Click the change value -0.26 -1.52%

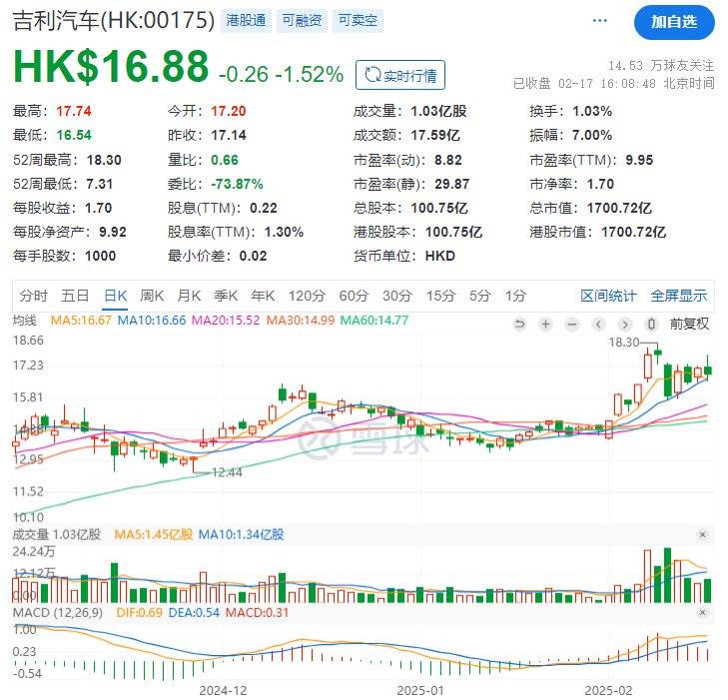coord(284,75)
